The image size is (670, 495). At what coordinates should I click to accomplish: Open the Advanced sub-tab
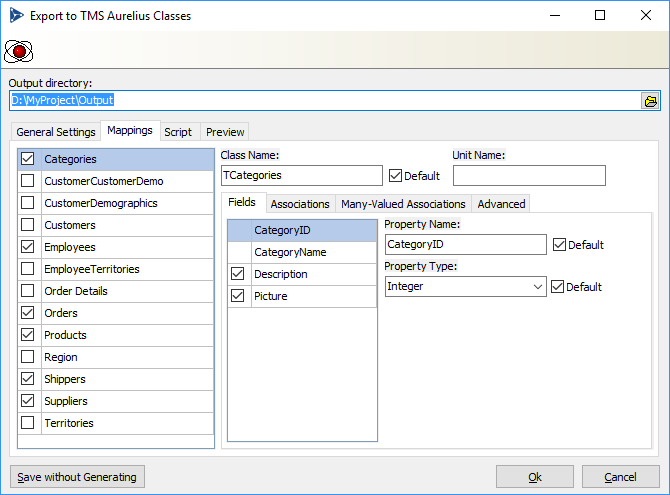[x=501, y=204]
